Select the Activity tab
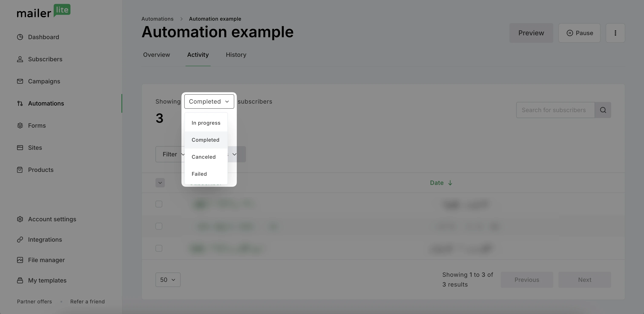This screenshot has width=644, height=314. pos(198,55)
